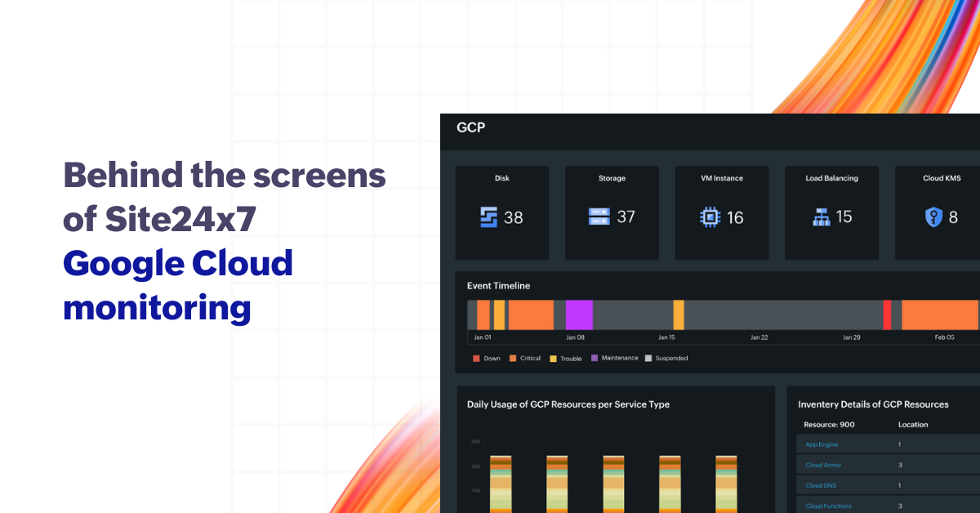Click the Storage card label

coord(612,178)
